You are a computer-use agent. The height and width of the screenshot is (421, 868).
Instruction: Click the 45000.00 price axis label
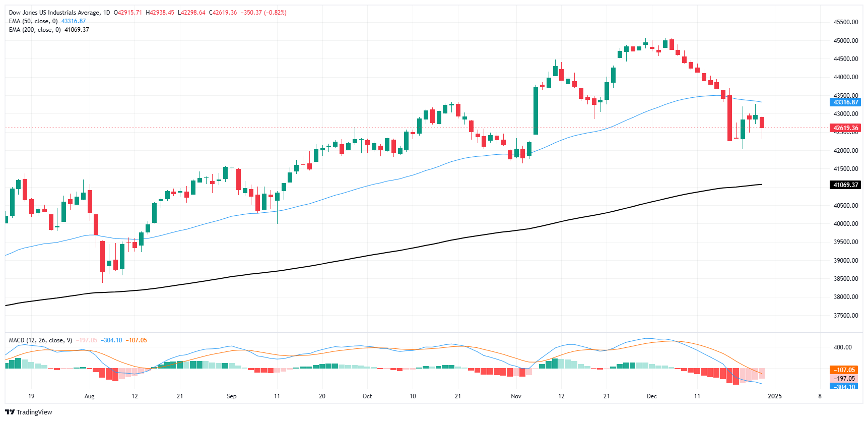point(845,41)
